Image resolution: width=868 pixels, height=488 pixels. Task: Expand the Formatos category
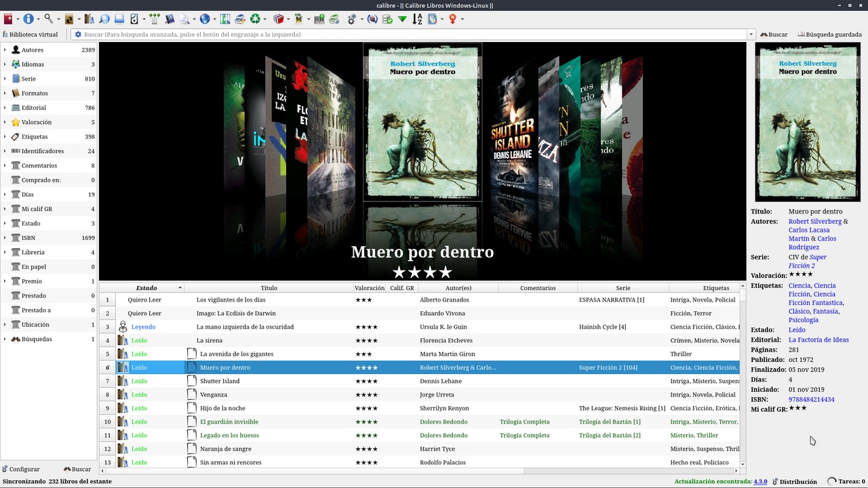pos(5,93)
